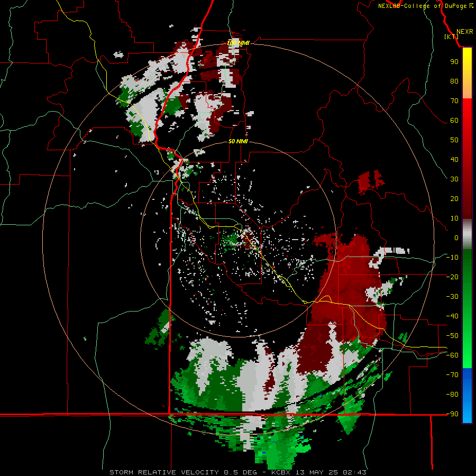Pick the gray zero-velocity band of the color bar

point(467,234)
